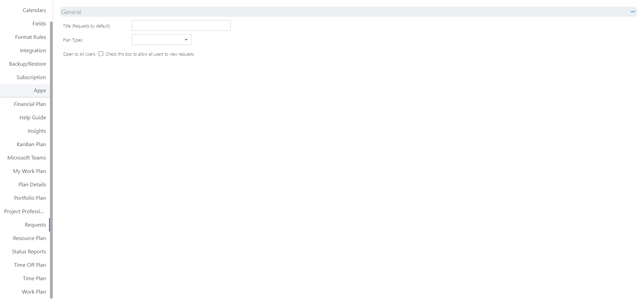This screenshot has width=644, height=305.
Task: View the Help Guide app settings
Action: [x=33, y=117]
